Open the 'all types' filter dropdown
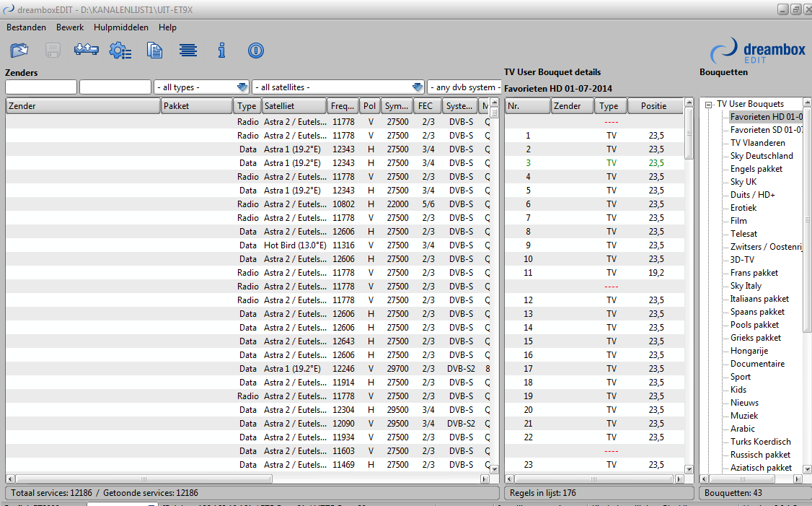The width and height of the screenshot is (812, 506). click(201, 87)
